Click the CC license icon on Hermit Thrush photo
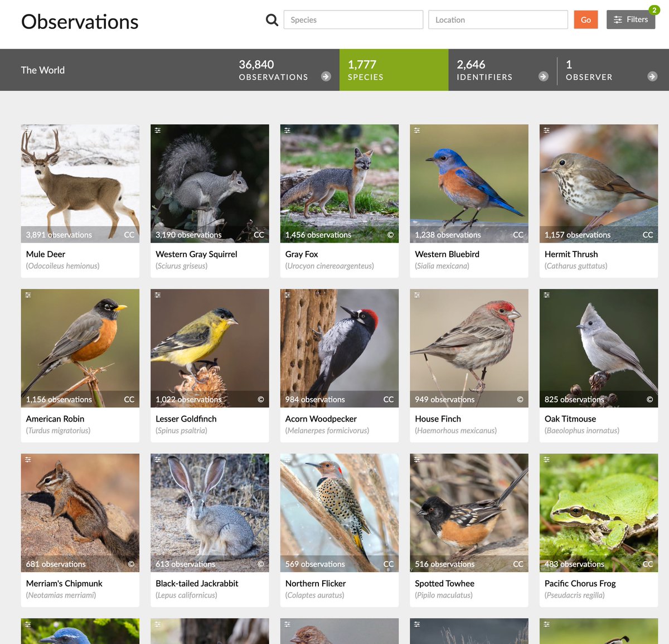Image resolution: width=669 pixels, height=644 pixels. click(648, 235)
